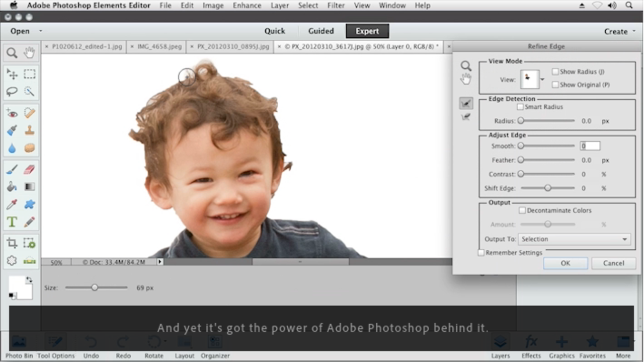This screenshot has width=644, height=362.
Task: Enable Decontaminate Colors output option
Action: 522,210
